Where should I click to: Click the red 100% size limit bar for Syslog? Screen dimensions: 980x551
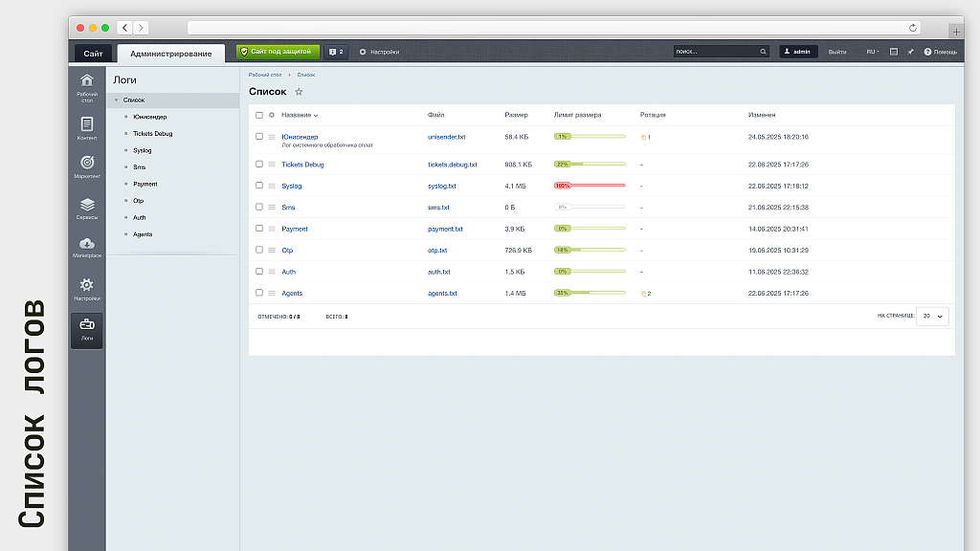coord(590,186)
